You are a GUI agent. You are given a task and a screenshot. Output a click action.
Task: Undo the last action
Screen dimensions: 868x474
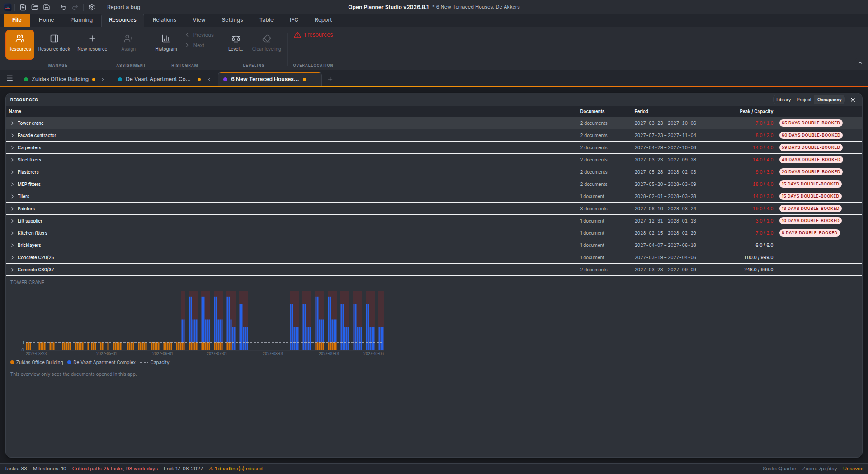pyautogui.click(x=63, y=7)
